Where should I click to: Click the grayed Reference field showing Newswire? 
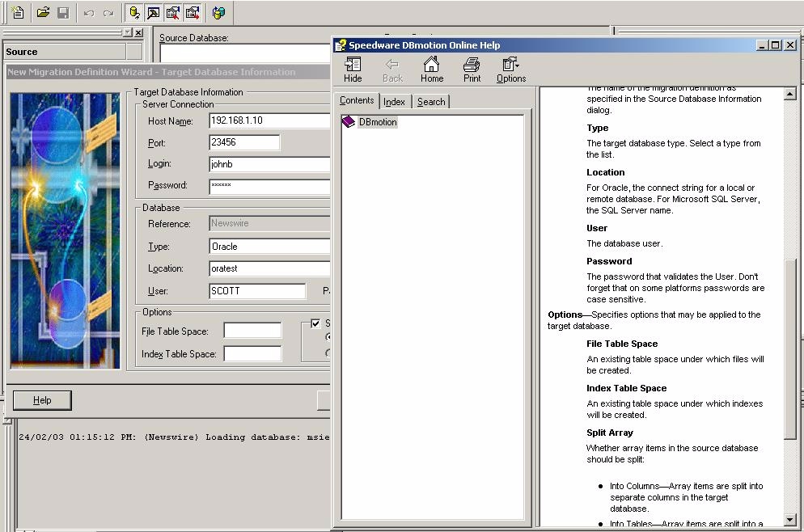click(x=269, y=223)
